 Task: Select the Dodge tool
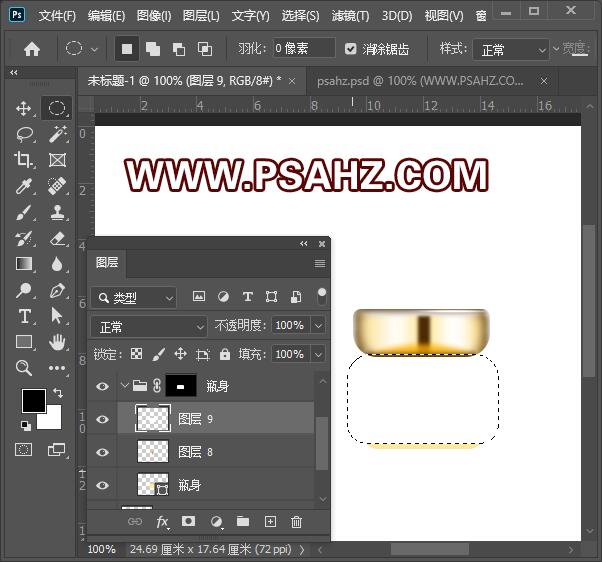pyautogui.click(x=24, y=290)
